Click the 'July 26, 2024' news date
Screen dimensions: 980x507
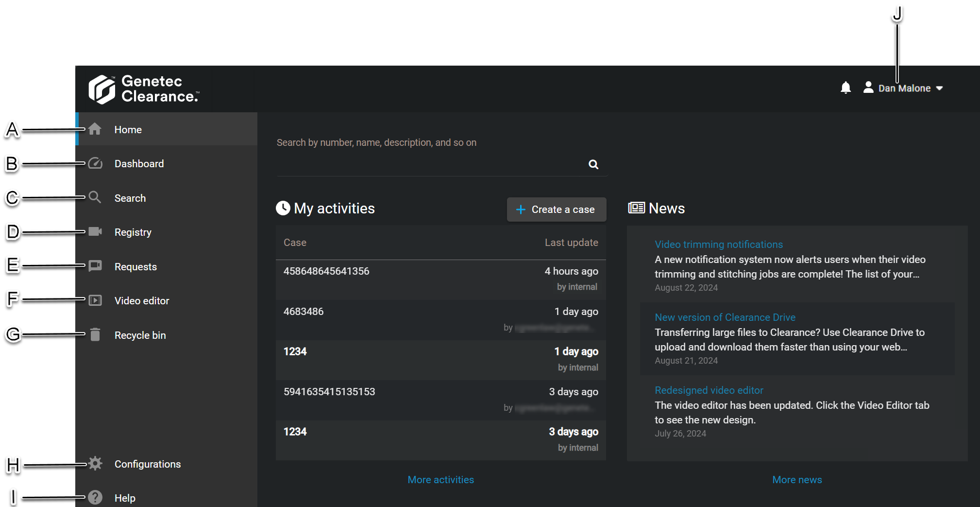[x=680, y=433]
